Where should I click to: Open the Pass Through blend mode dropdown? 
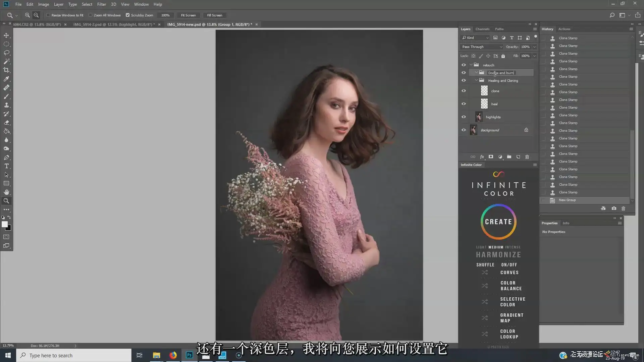coord(482,47)
